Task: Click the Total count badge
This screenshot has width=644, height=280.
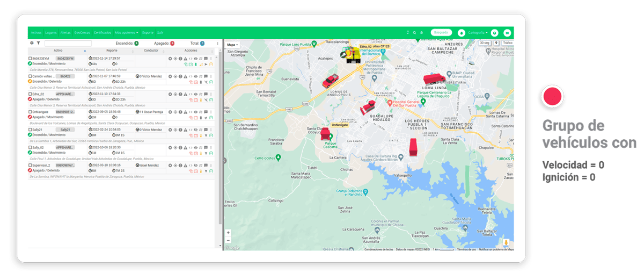Action: (202, 43)
